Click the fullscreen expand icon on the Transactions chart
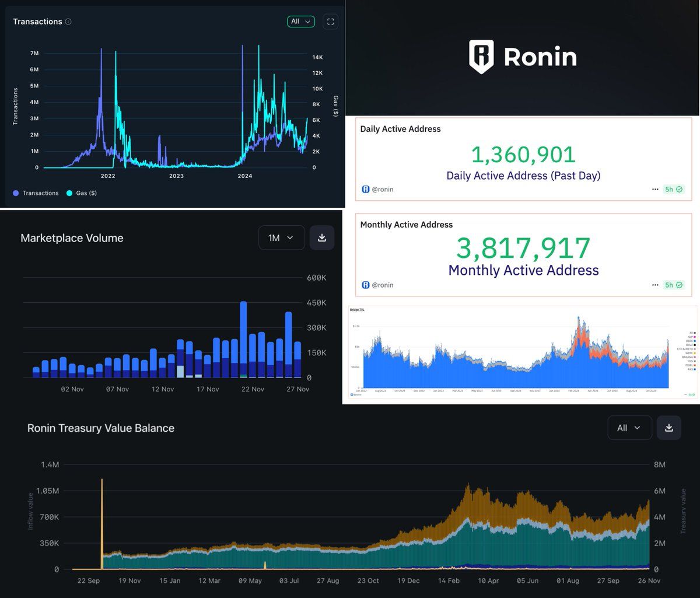 [330, 22]
